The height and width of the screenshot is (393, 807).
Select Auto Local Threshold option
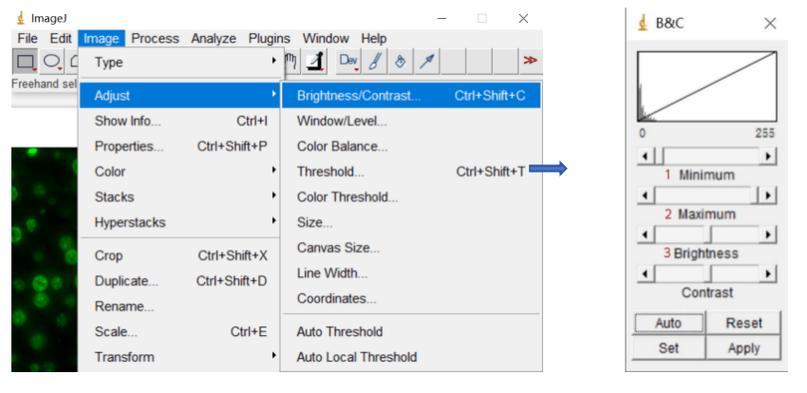411,357
